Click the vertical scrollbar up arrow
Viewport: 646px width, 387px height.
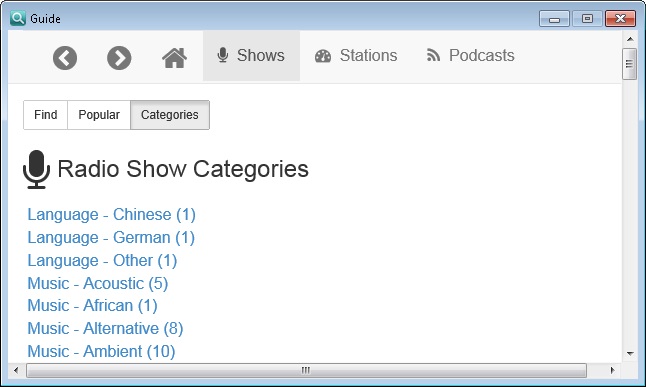(630, 39)
